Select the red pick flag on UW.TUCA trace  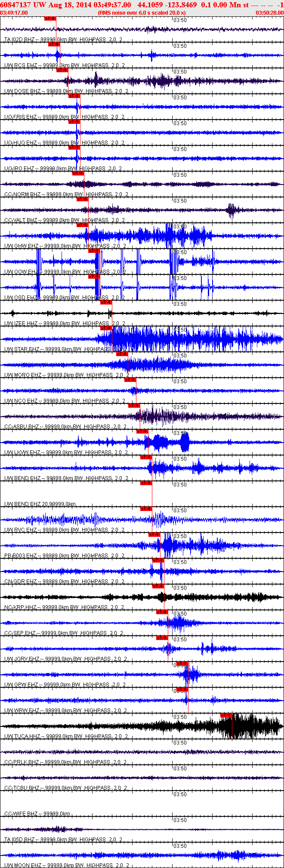[x=226, y=715]
